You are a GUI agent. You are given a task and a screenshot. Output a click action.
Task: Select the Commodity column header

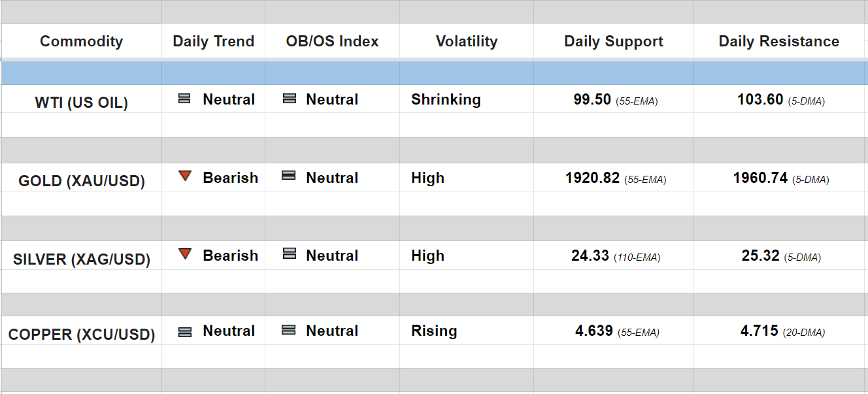pos(81,41)
